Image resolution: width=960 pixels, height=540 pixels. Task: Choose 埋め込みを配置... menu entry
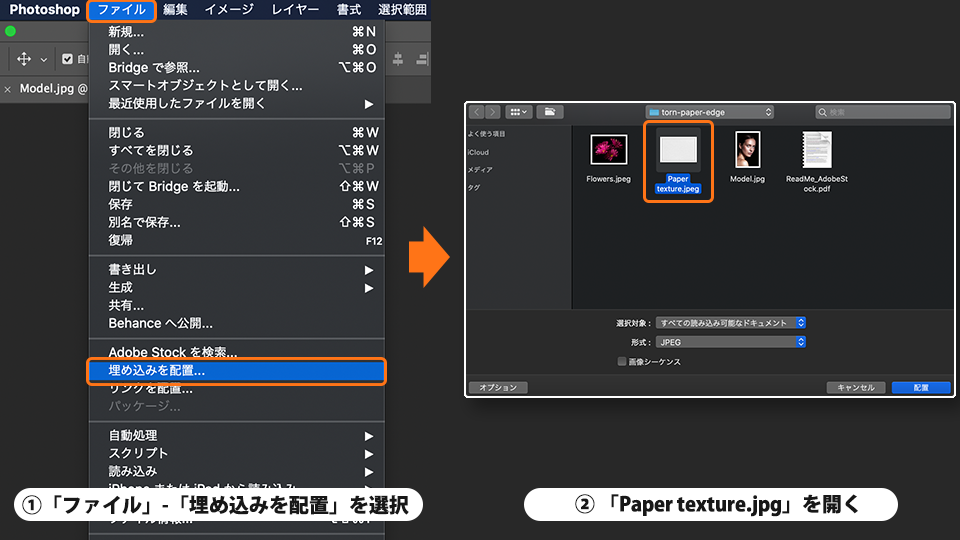click(x=237, y=371)
